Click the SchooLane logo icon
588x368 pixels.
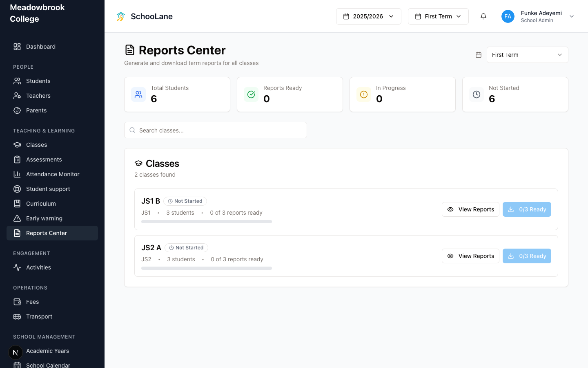point(120,16)
